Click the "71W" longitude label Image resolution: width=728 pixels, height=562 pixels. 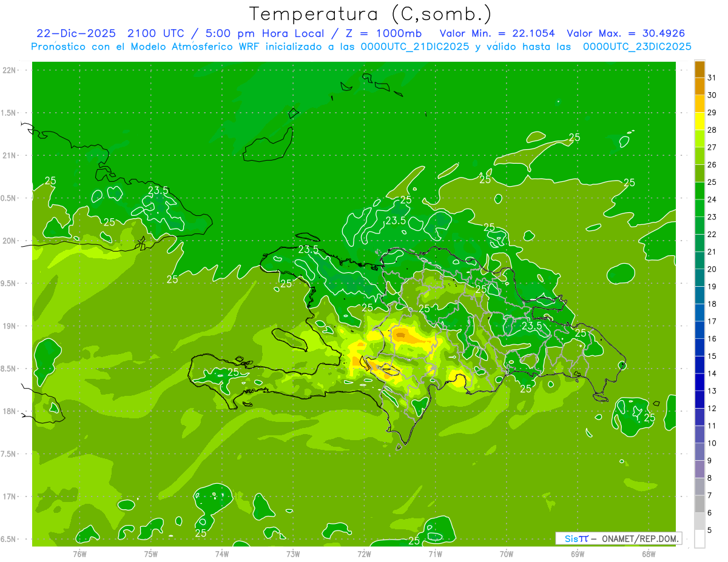click(435, 554)
